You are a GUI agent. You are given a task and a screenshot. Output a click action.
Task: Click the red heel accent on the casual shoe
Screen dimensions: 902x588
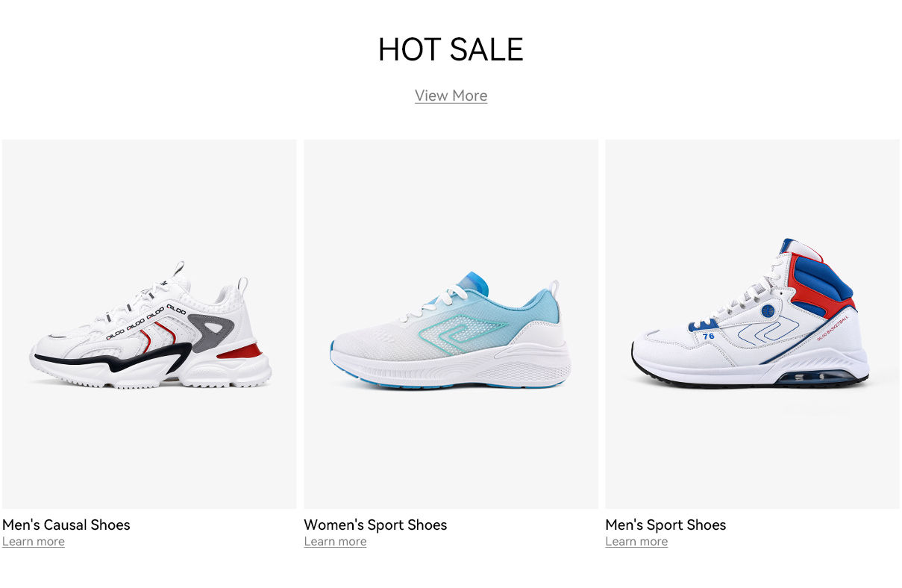coord(239,351)
